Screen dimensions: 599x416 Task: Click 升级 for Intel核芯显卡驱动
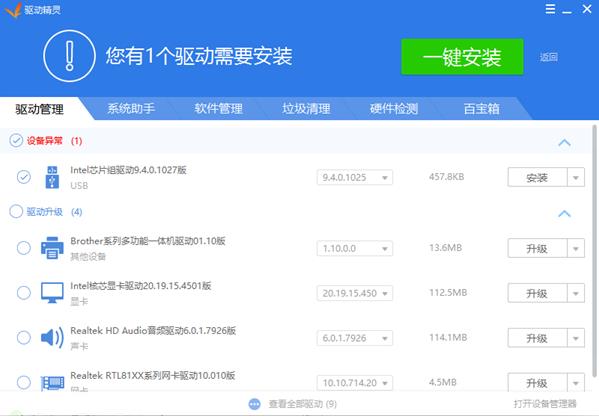pos(537,293)
